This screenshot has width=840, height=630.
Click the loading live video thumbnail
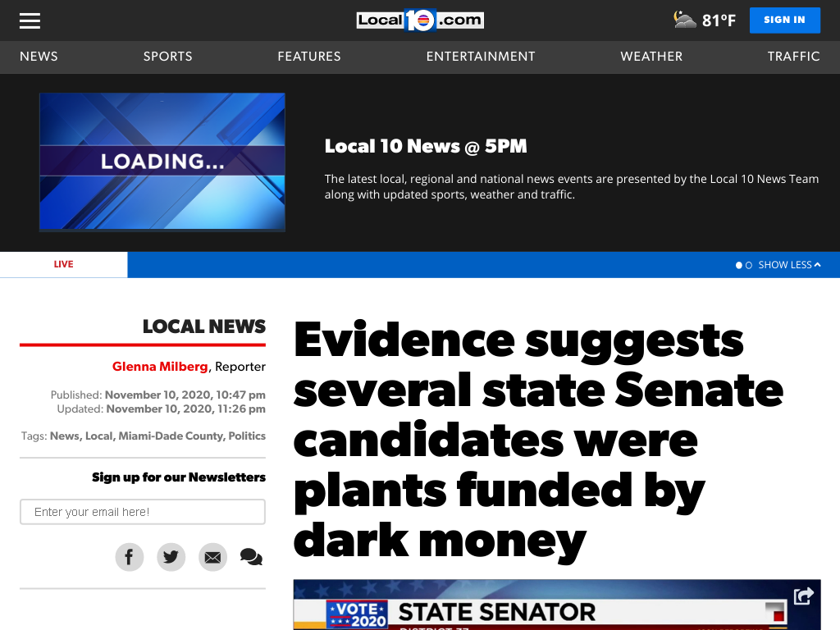[x=162, y=162]
